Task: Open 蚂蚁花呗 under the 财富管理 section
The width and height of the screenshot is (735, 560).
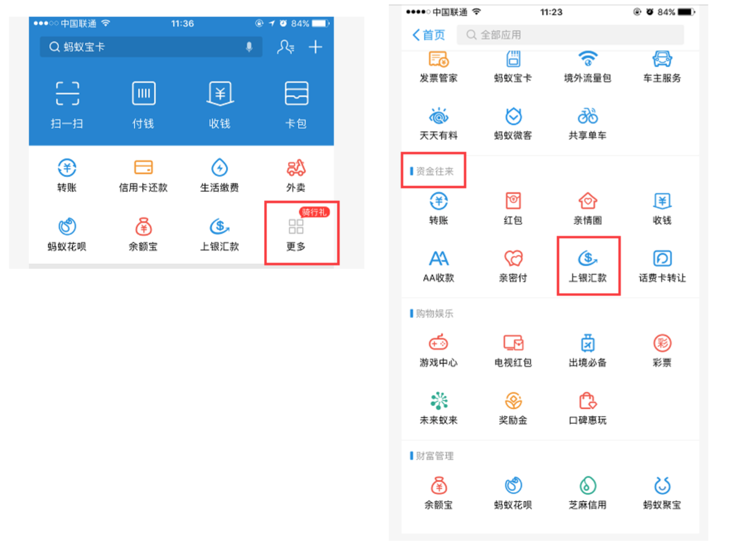Action: click(513, 493)
